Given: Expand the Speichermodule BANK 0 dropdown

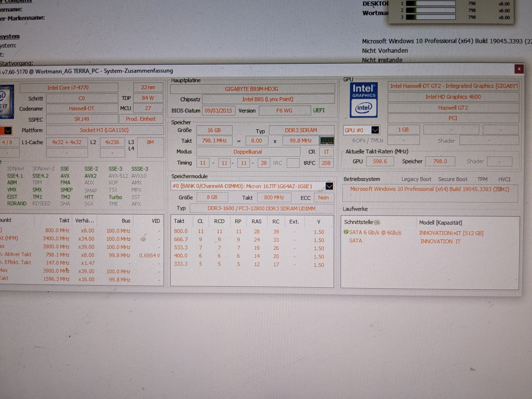Looking at the screenshot, I should 329,186.
